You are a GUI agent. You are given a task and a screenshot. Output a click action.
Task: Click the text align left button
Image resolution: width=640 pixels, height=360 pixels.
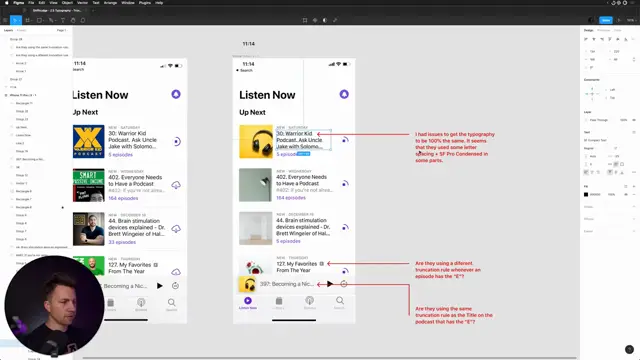[x=586, y=172]
